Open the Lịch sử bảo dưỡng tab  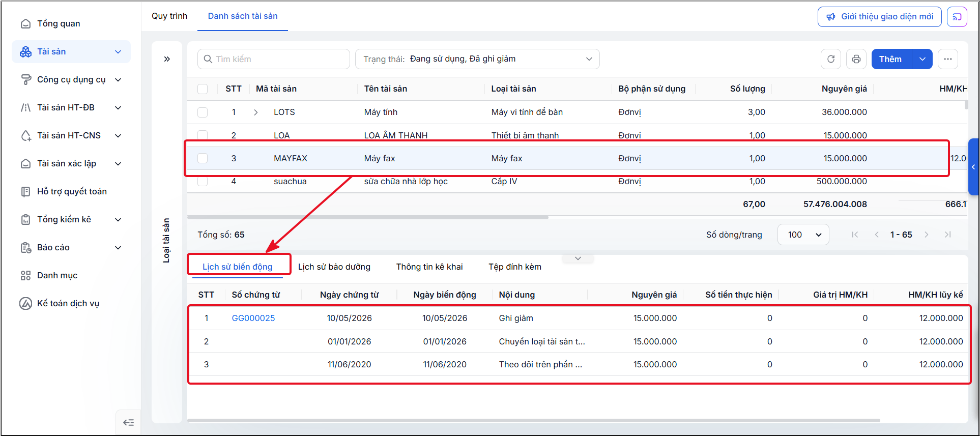click(334, 267)
